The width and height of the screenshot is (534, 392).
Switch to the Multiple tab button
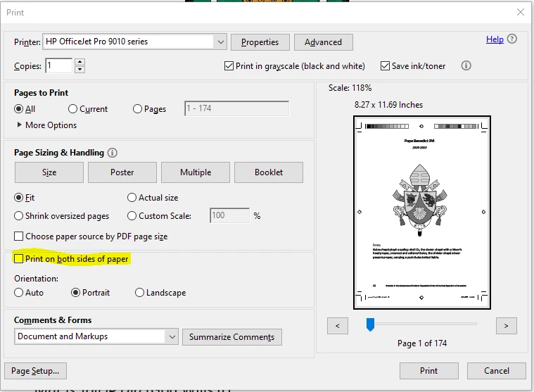tap(196, 172)
